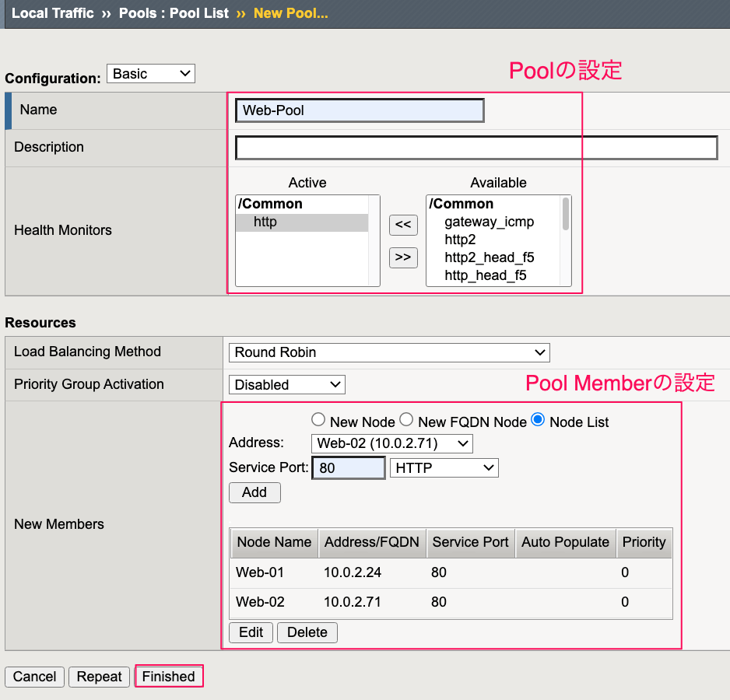
Task: Click the Add member button
Action: pos(254,492)
